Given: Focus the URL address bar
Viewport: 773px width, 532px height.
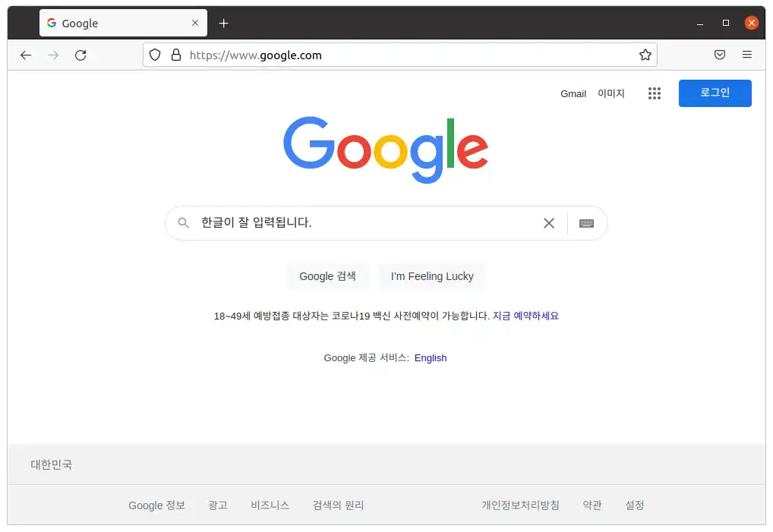Looking at the screenshot, I should point(400,55).
